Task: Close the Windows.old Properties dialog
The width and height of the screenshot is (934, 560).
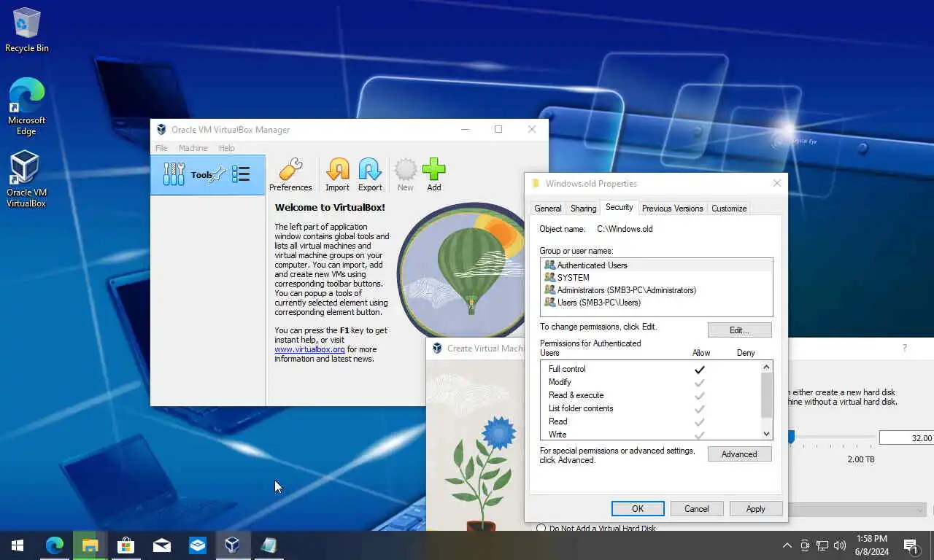Action: (776, 183)
